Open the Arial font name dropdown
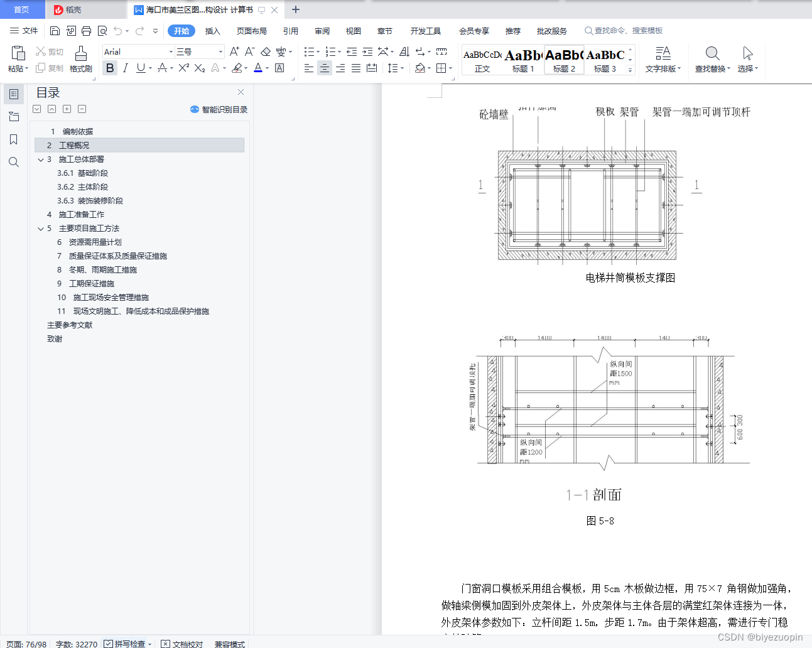Viewport: 812px width, 648px height. pos(171,51)
